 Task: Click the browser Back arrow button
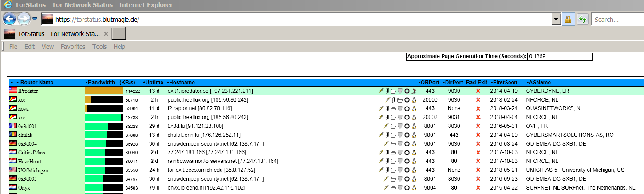coord(9,19)
